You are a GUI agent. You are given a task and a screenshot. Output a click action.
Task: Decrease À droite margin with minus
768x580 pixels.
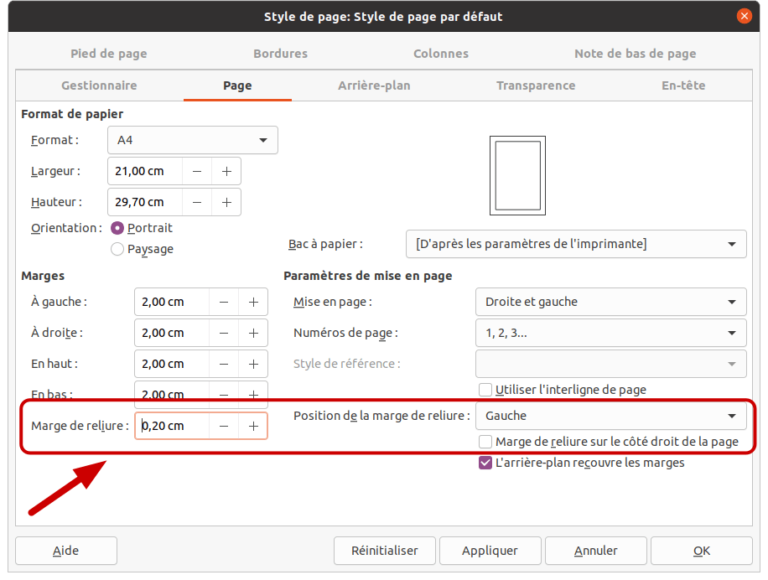pos(224,333)
